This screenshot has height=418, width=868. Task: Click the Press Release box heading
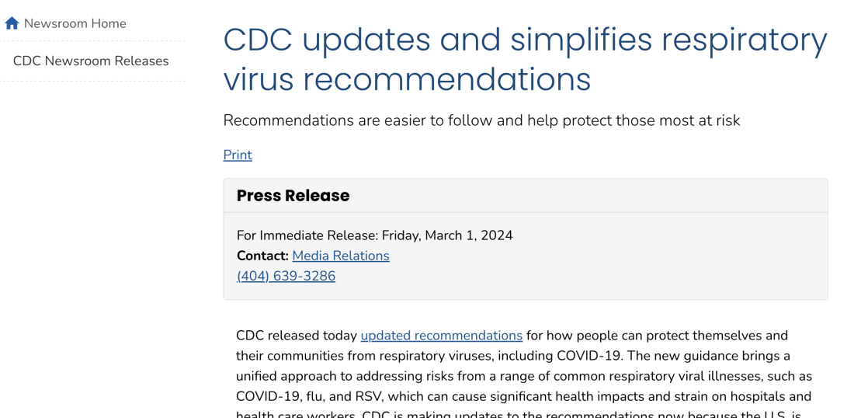(x=293, y=196)
